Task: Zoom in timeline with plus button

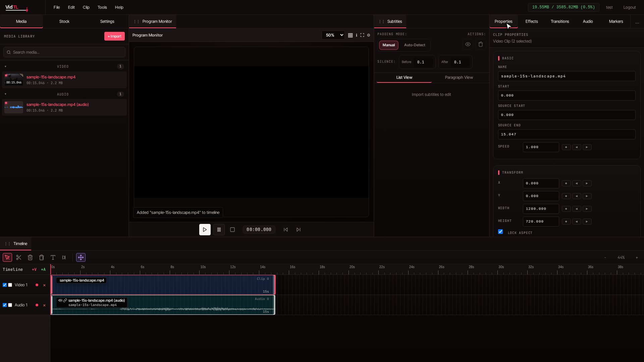Action: (637, 257)
